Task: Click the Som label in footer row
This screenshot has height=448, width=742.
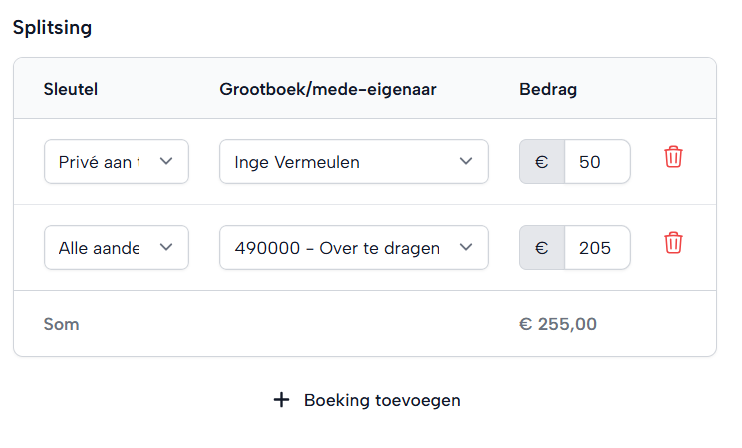Action: coord(61,324)
